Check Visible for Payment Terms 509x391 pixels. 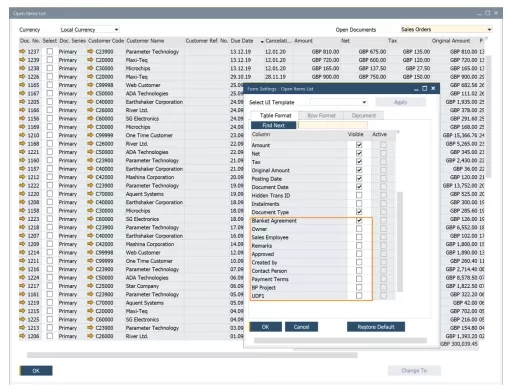[359, 279]
